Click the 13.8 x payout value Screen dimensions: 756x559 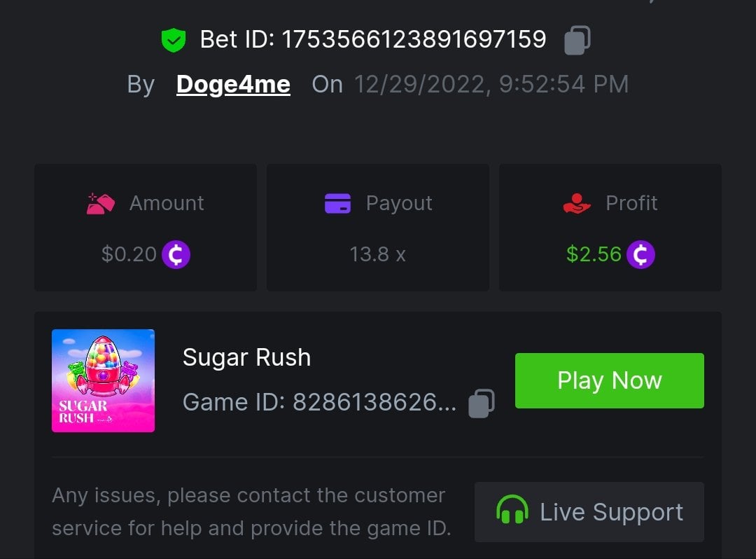point(377,254)
